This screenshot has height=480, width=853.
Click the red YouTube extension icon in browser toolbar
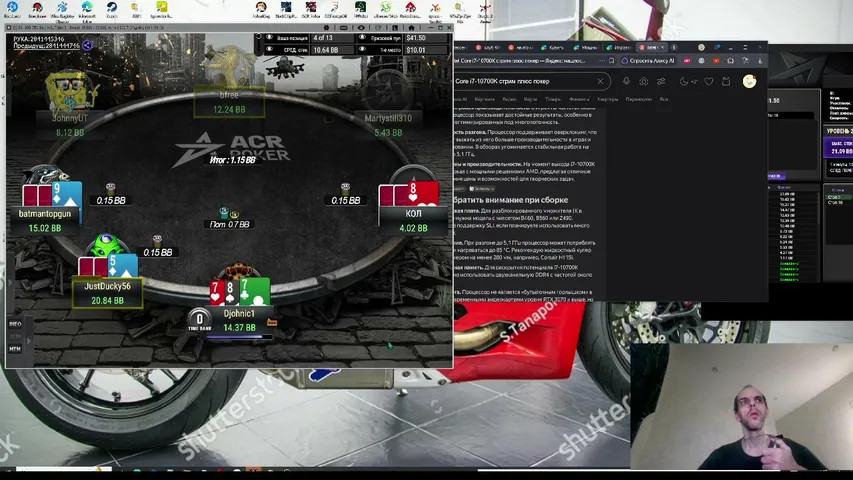tap(716, 61)
